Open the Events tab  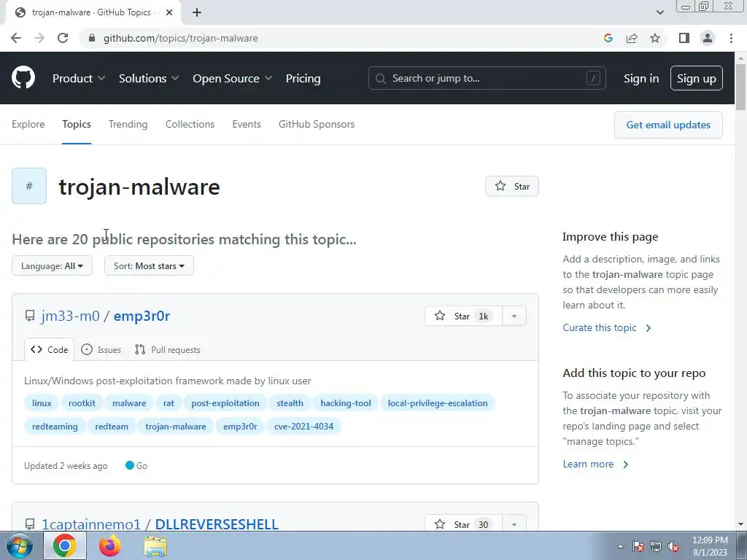point(247,124)
